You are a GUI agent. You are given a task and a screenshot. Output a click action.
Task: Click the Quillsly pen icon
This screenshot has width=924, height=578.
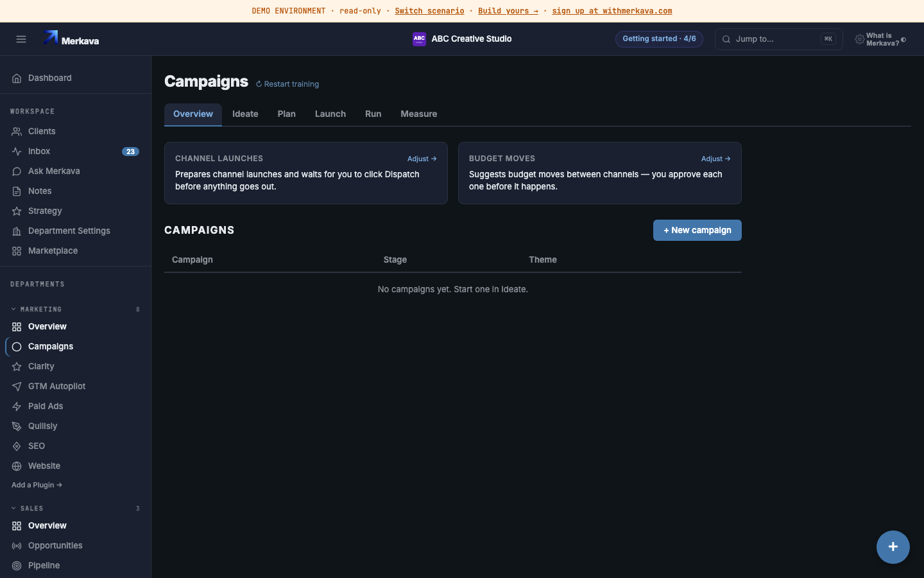point(17,426)
